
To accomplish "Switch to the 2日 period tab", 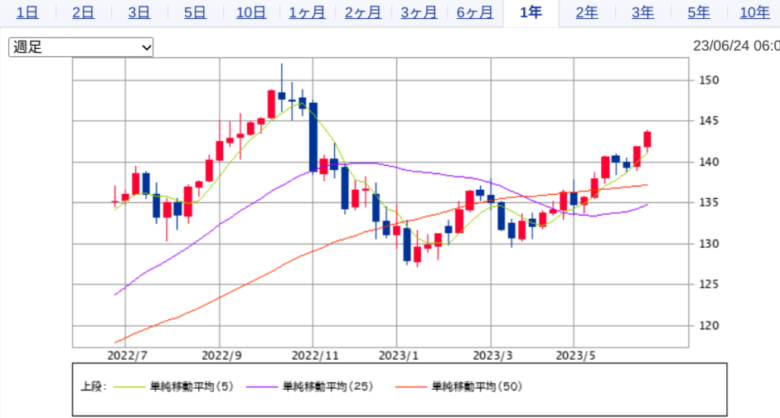I will coord(83,12).
